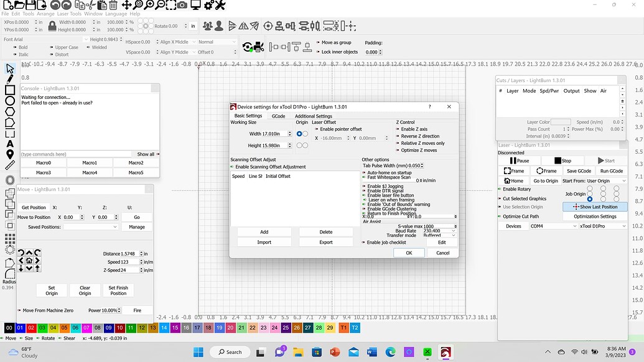Click Devices button in Laser panel
This screenshot has height=362, width=644.
[x=513, y=226]
